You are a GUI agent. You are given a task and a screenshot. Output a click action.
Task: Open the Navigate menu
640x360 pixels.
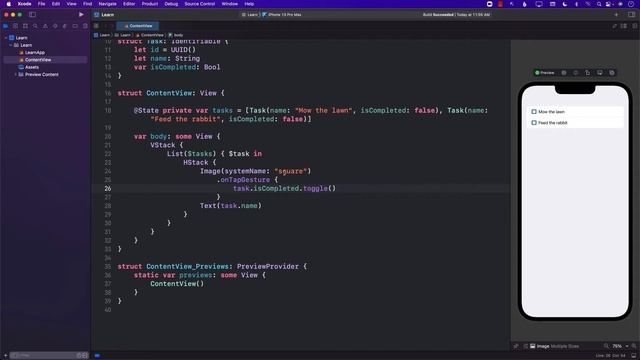point(107,4)
